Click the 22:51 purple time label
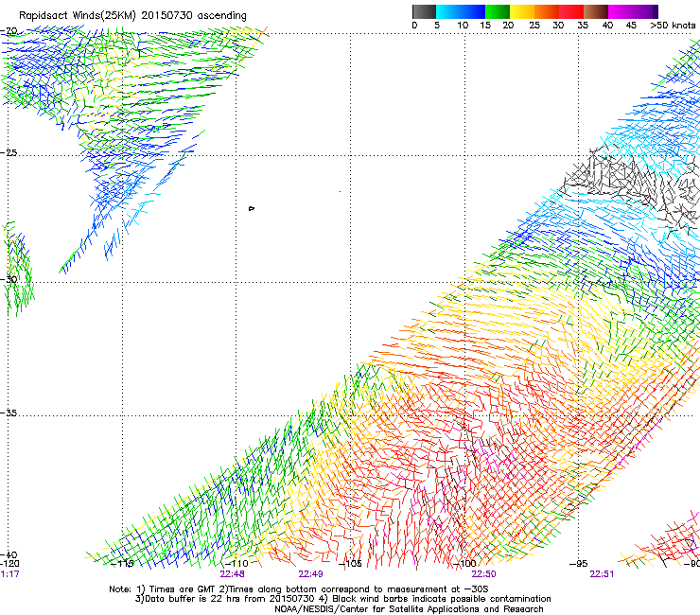 click(x=602, y=574)
